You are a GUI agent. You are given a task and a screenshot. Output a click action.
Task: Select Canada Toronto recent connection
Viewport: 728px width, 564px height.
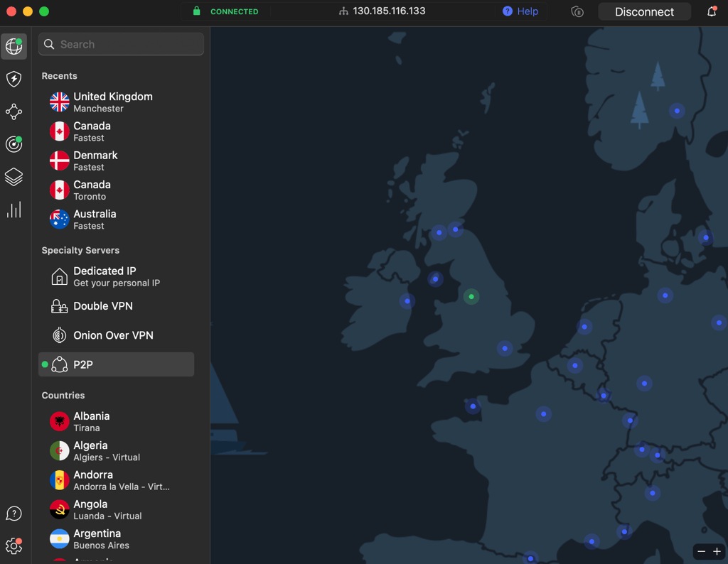pos(116,190)
